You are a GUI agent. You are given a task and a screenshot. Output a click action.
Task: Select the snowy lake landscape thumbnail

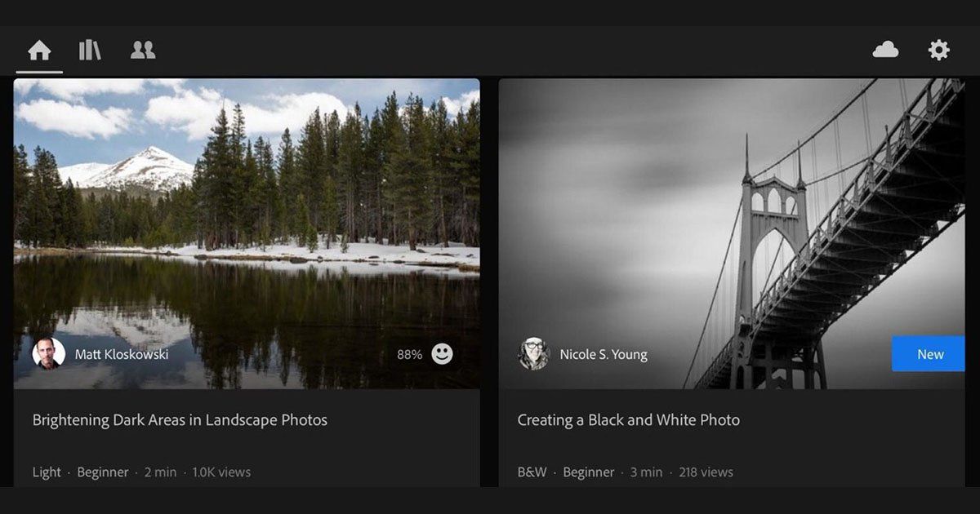[x=247, y=233]
